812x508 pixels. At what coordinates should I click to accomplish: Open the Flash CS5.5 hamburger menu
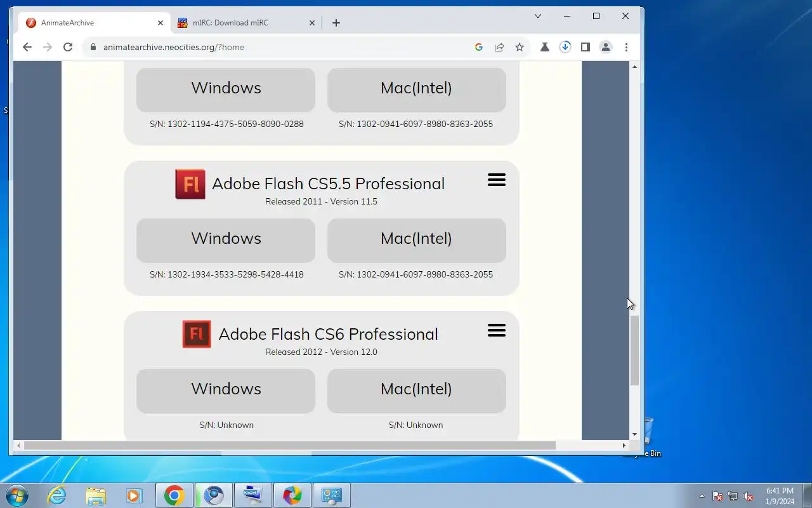click(x=497, y=180)
